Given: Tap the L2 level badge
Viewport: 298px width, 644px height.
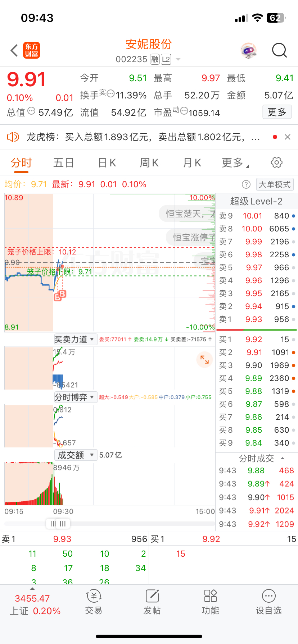Looking at the screenshot, I should click(166, 59).
